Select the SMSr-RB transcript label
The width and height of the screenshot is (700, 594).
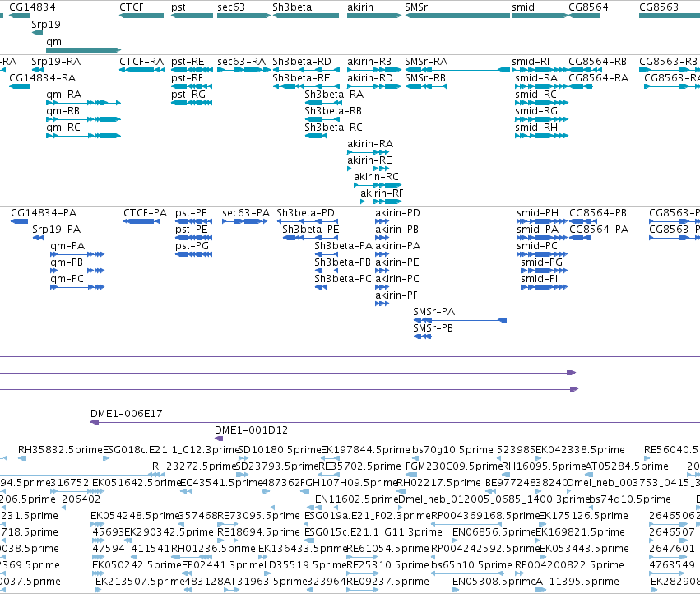point(425,78)
